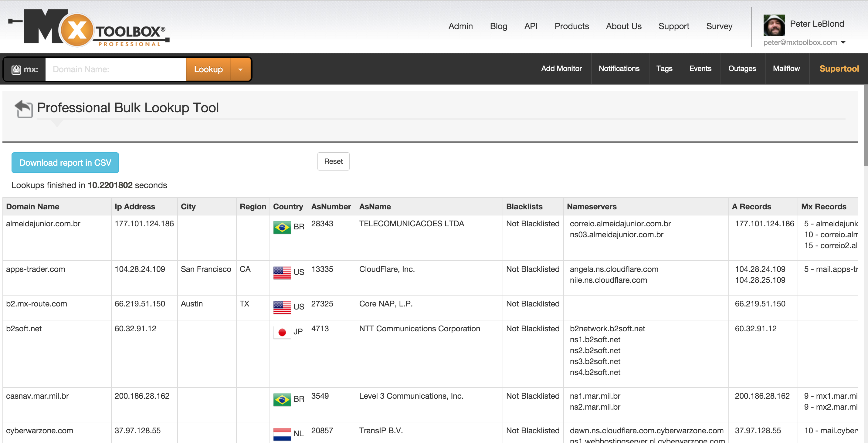Expand the account menu arrow by email
868x443 pixels.
point(843,42)
